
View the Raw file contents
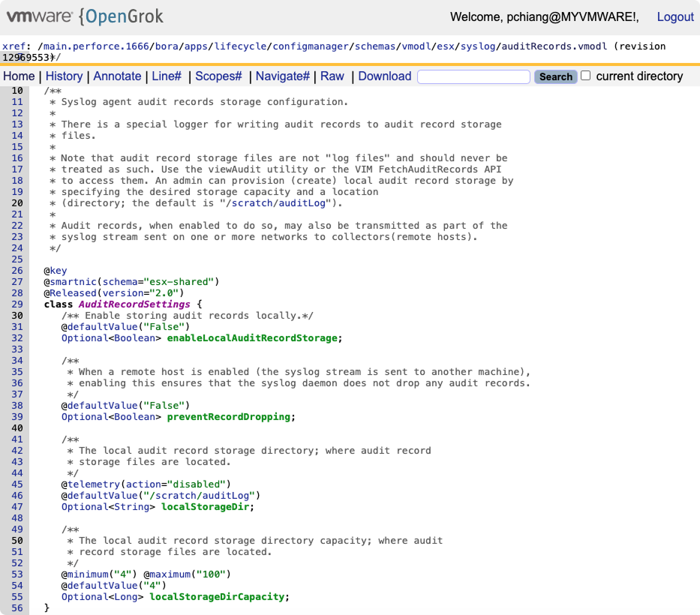[x=332, y=76]
